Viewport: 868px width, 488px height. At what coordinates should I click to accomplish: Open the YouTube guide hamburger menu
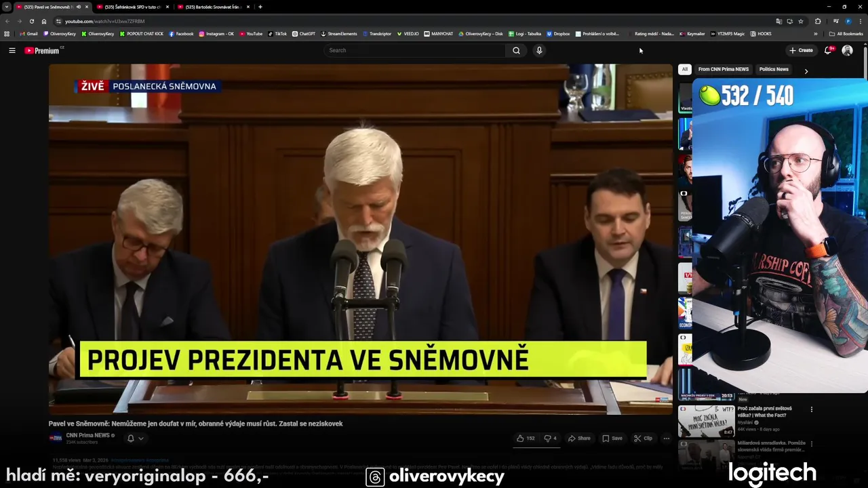tap(12, 50)
